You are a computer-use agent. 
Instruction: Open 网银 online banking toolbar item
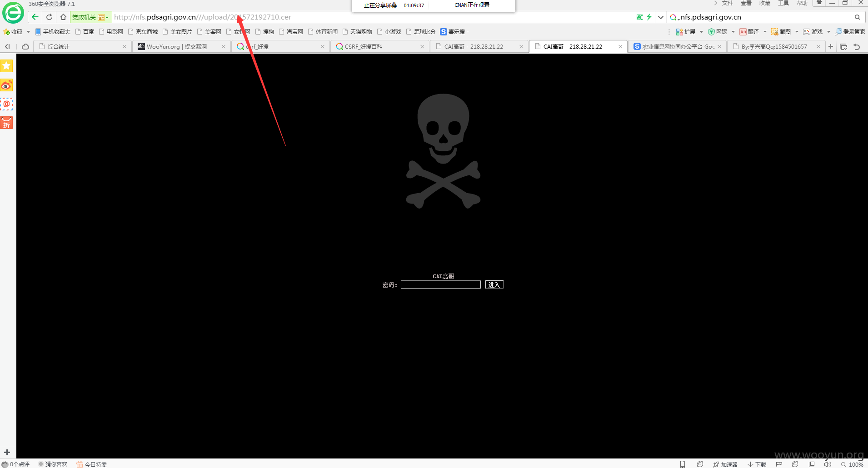click(x=718, y=32)
